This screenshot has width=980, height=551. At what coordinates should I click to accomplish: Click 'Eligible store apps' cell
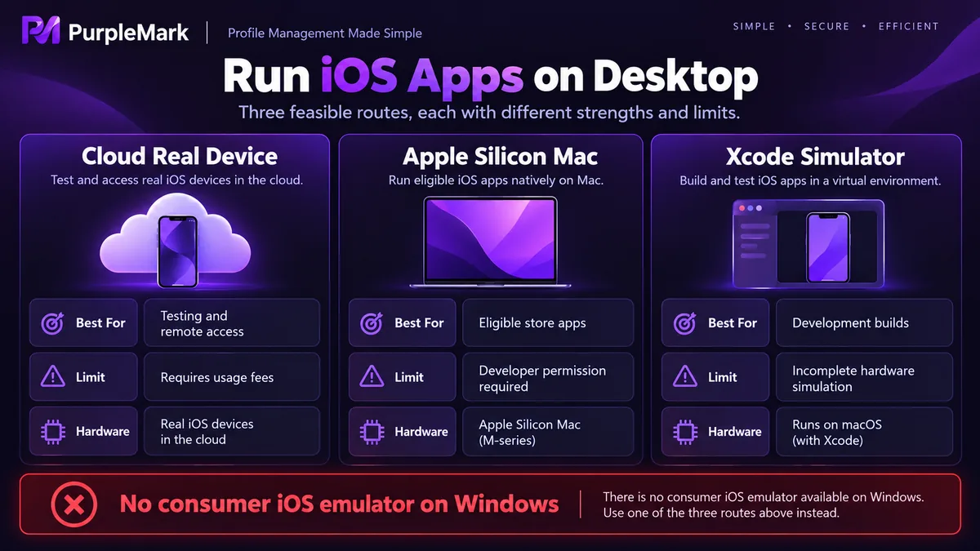[x=548, y=323]
